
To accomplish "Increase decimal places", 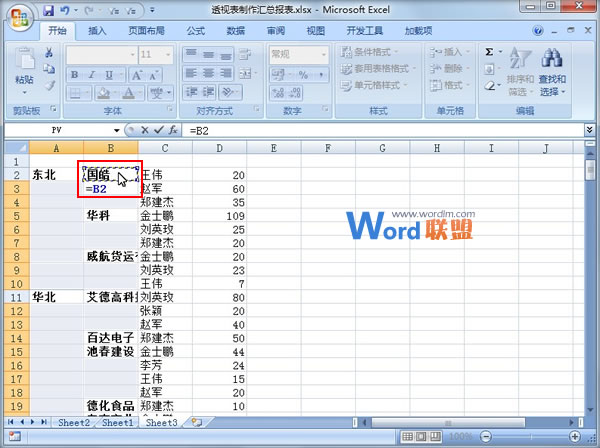I will (x=279, y=93).
